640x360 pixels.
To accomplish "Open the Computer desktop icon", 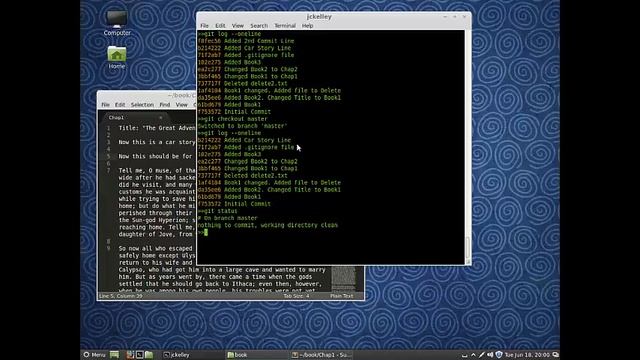I will pos(117,23).
